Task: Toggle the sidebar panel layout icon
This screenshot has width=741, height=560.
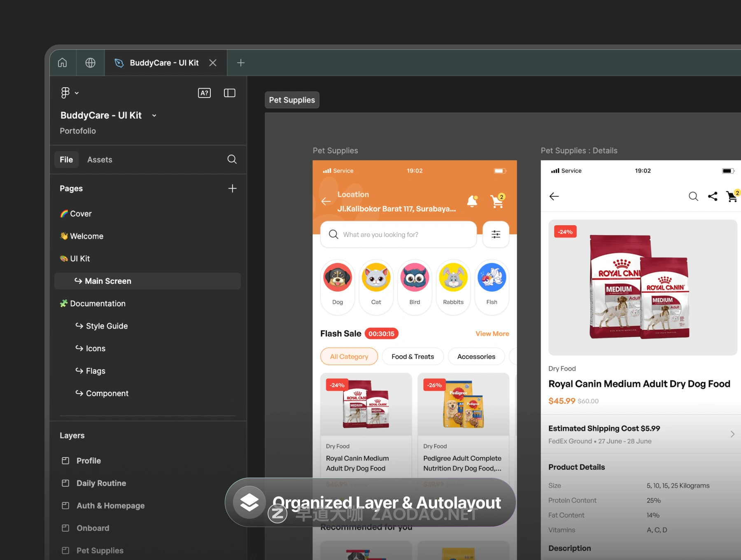Action: 229,93
